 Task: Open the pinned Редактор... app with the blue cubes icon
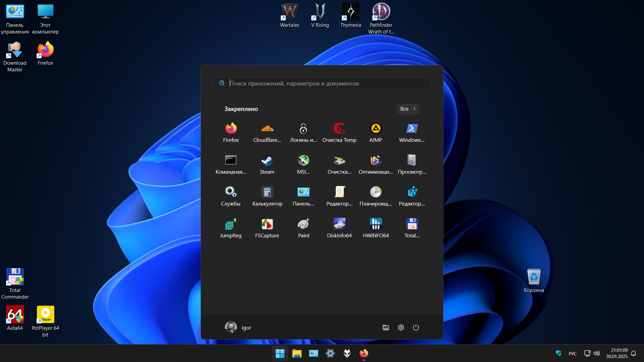point(412,196)
